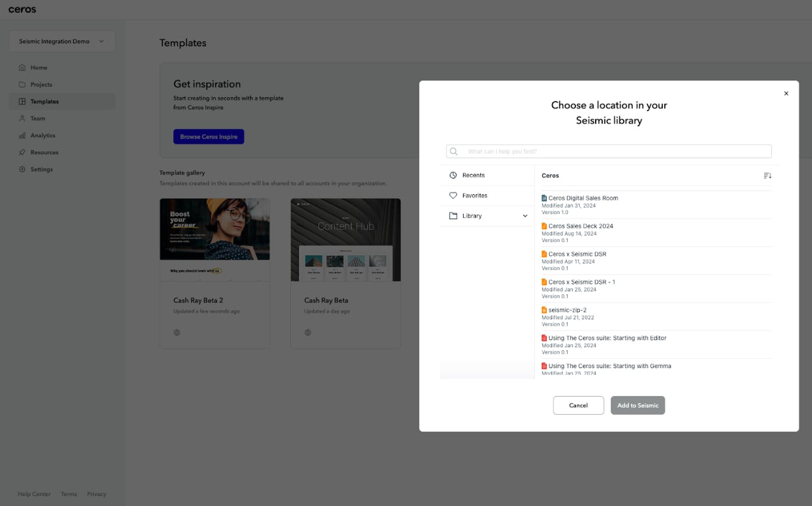Screen dimensions: 812x506
Task: Select Templates in the sidebar
Action: [x=62, y=101]
